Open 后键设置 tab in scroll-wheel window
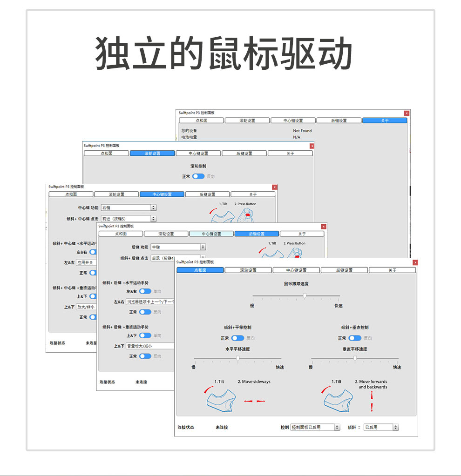The height and width of the screenshot is (476, 461). pos(244,153)
